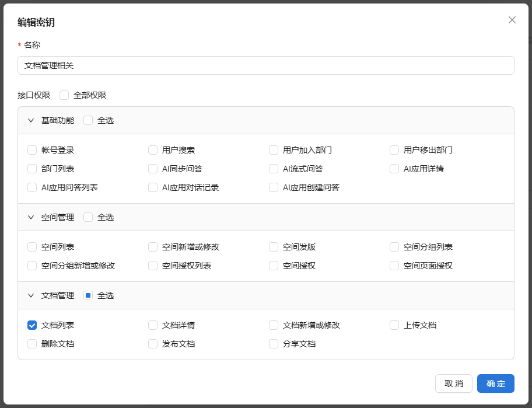Check the AI流式问答 permission

pos(274,169)
